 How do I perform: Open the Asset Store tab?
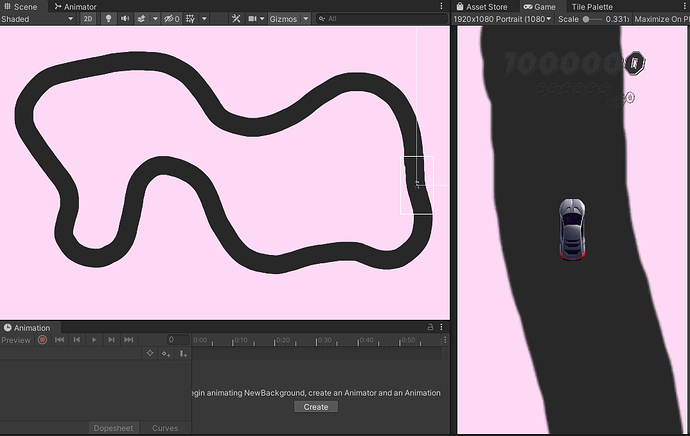click(481, 7)
